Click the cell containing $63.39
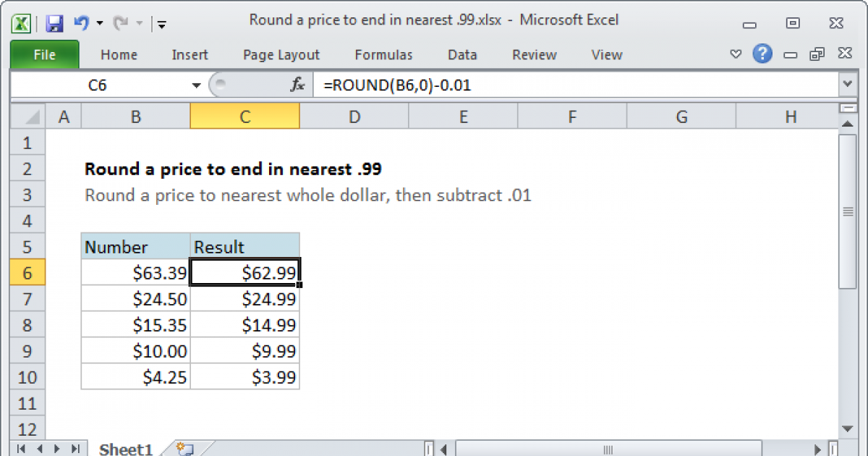 [136, 274]
